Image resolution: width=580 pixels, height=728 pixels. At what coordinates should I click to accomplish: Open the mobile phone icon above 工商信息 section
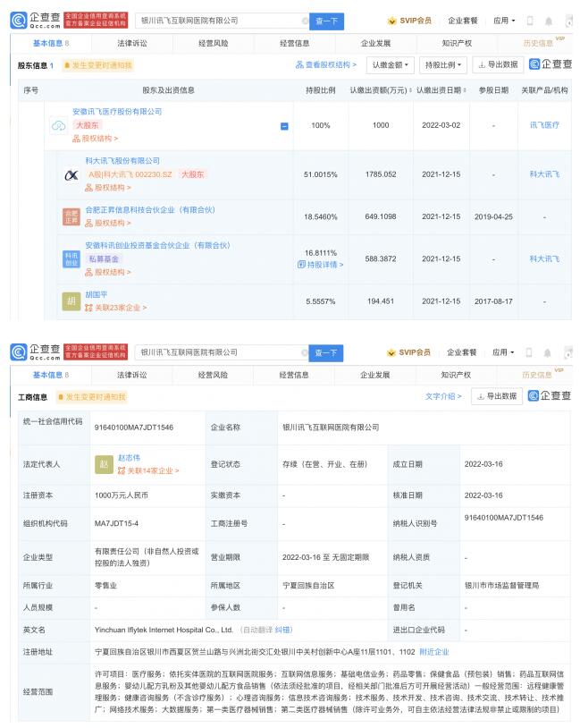coord(529,352)
